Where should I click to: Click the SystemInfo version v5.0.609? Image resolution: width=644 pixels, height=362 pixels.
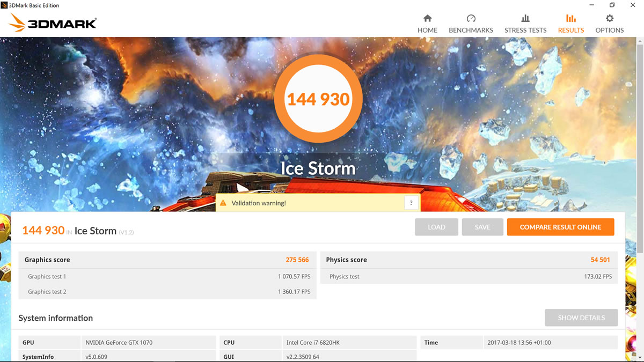pyautogui.click(x=96, y=357)
